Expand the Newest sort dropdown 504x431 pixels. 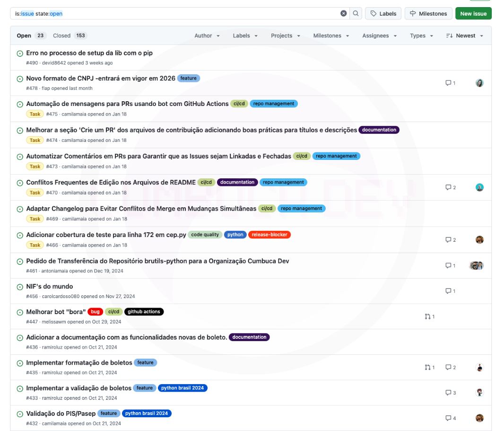coord(465,36)
